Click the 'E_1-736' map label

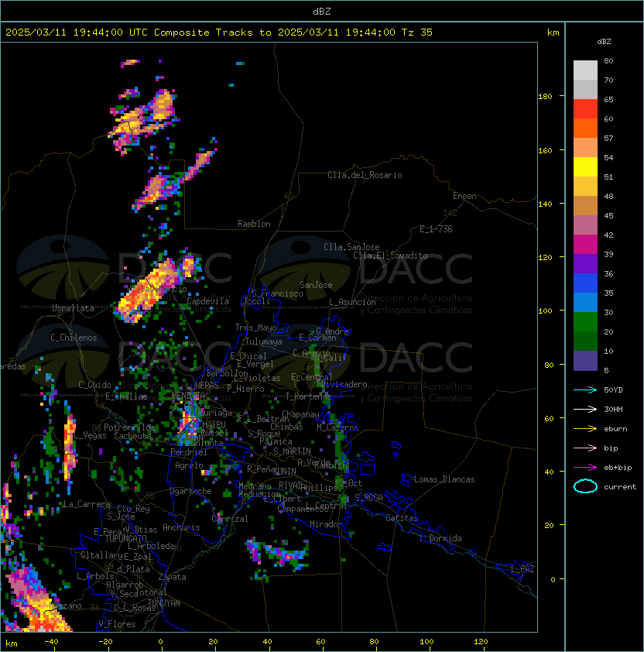[436, 229]
